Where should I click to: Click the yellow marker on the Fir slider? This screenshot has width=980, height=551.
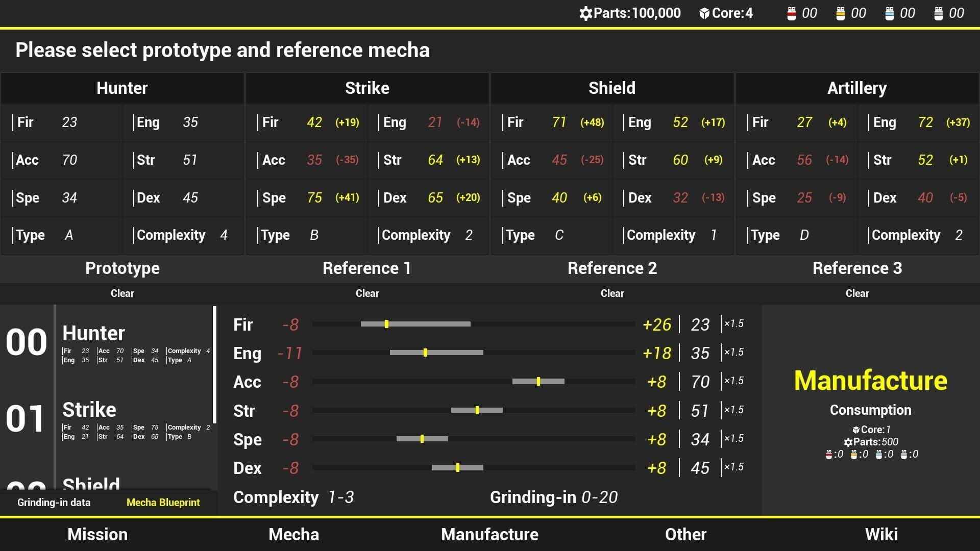click(386, 323)
